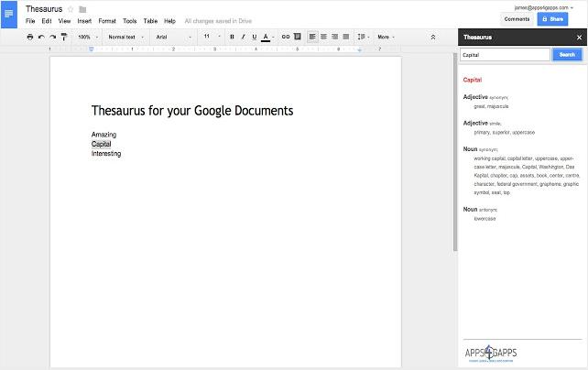Click All changes saved in Drive
This screenshot has width=588, height=370.
point(218,21)
